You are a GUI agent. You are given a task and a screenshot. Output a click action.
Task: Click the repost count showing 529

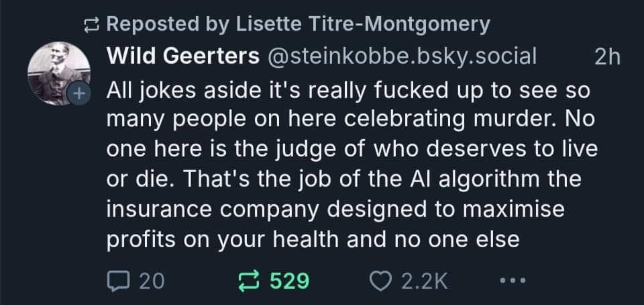pyautogui.click(x=289, y=281)
